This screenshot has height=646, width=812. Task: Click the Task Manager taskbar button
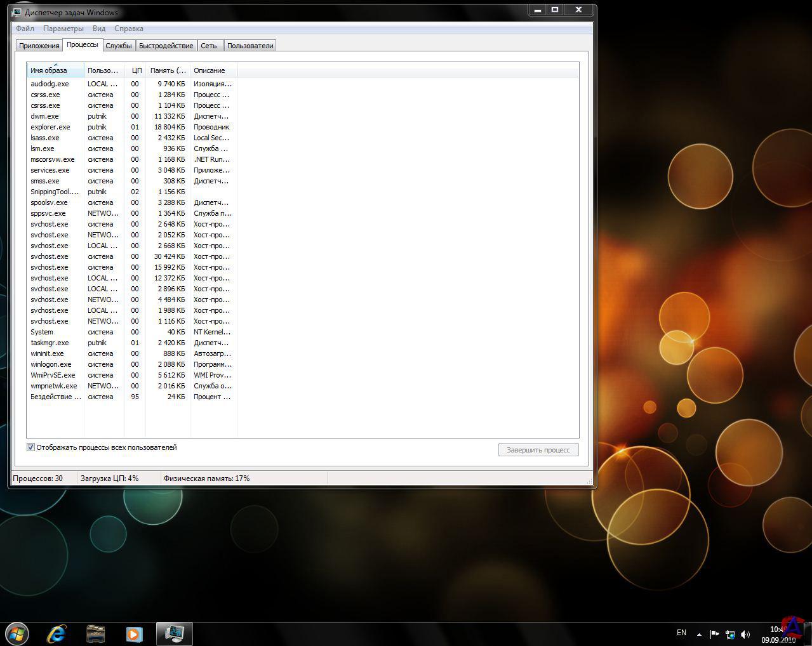(174, 633)
